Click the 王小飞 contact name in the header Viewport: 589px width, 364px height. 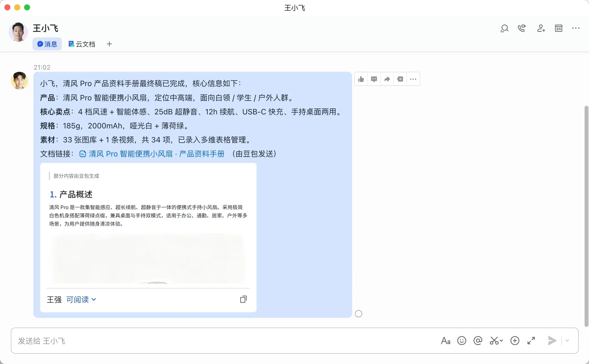[x=46, y=28]
